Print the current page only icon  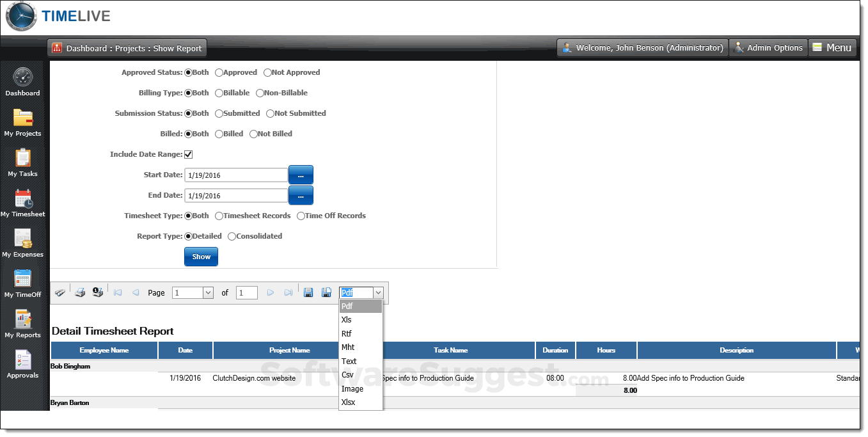coord(98,292)
